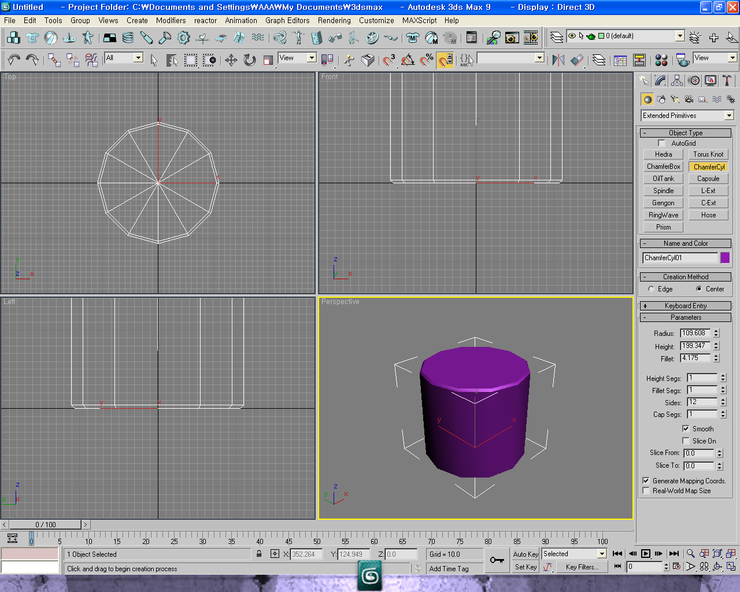Open the Hierarchy command panel tab

[x=677, y=81]
